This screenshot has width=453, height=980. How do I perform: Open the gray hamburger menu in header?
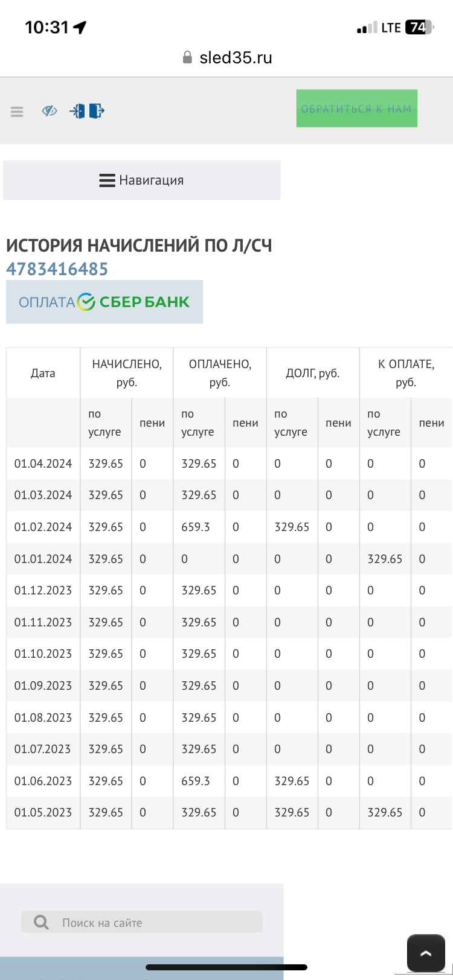click(17, 112)
